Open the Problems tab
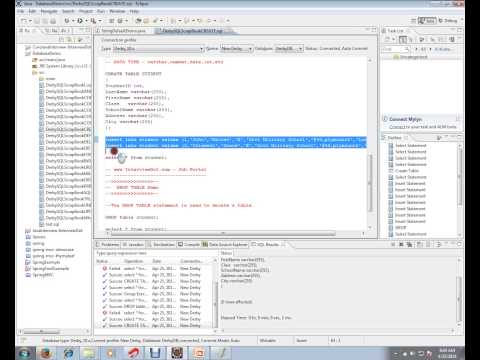The width and height of the screenshot is (480, 360). pos(107,244)
